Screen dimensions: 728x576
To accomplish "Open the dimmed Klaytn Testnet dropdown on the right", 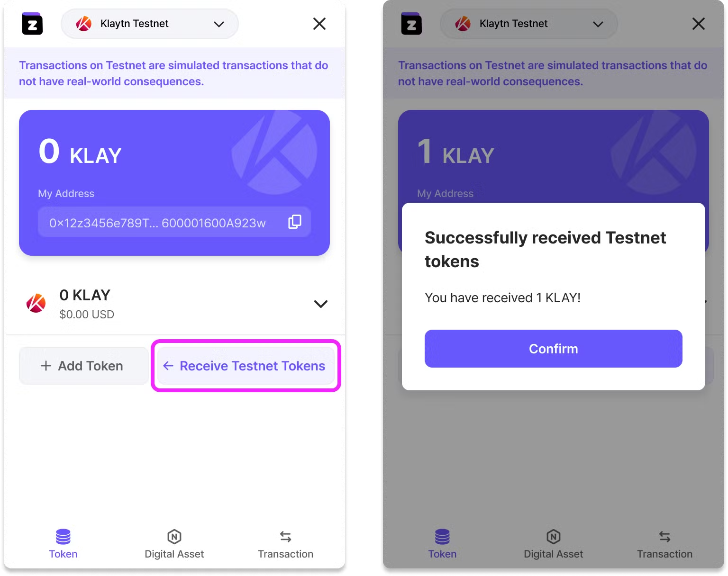I will click(529, 24).
